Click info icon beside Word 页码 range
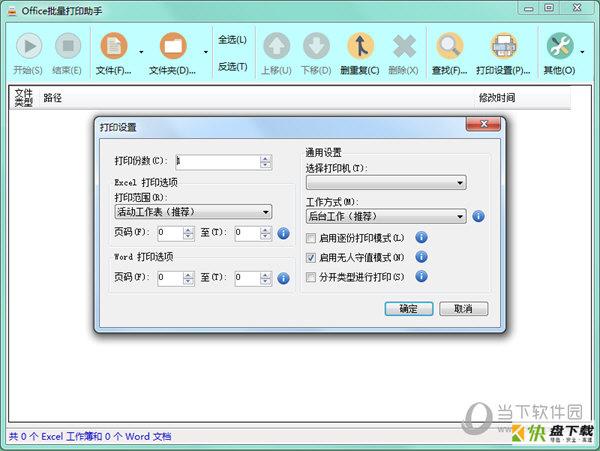This screenshot has height=451, width=600. pyautogui.click(x=283, y=278)
